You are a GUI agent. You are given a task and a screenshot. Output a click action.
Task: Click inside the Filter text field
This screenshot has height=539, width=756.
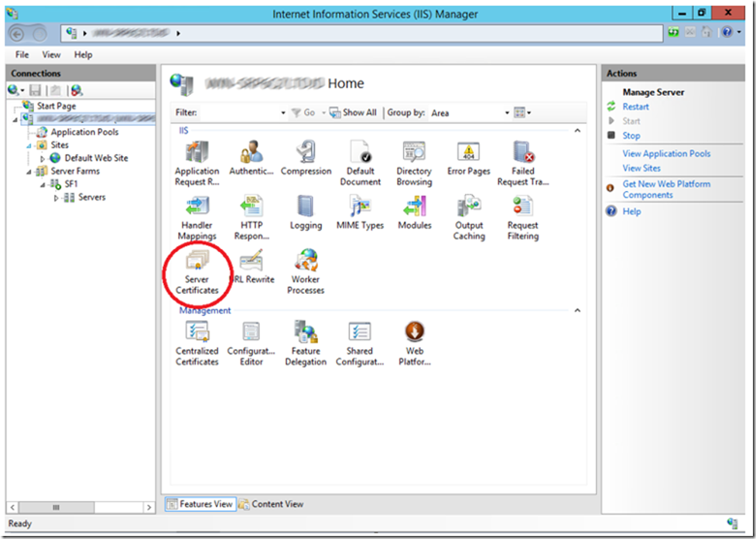(240, 113)
